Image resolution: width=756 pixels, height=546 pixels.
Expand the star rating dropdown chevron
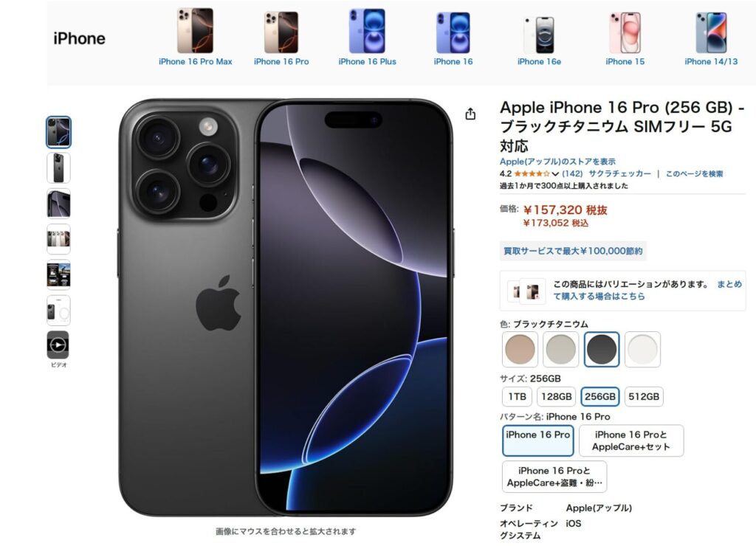(555, 174)
